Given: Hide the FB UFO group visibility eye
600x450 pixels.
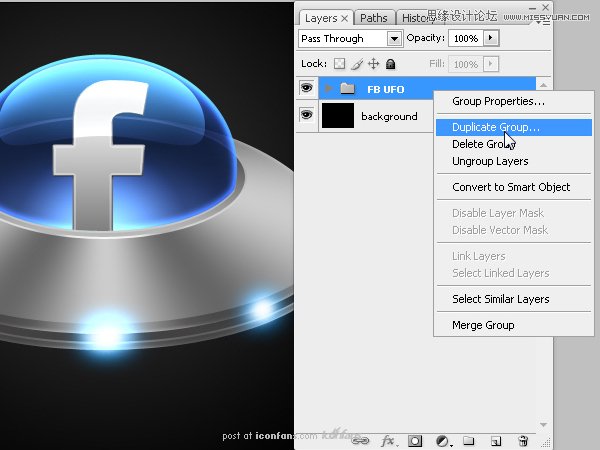Looking at the screenshot, I should (306, 89).
